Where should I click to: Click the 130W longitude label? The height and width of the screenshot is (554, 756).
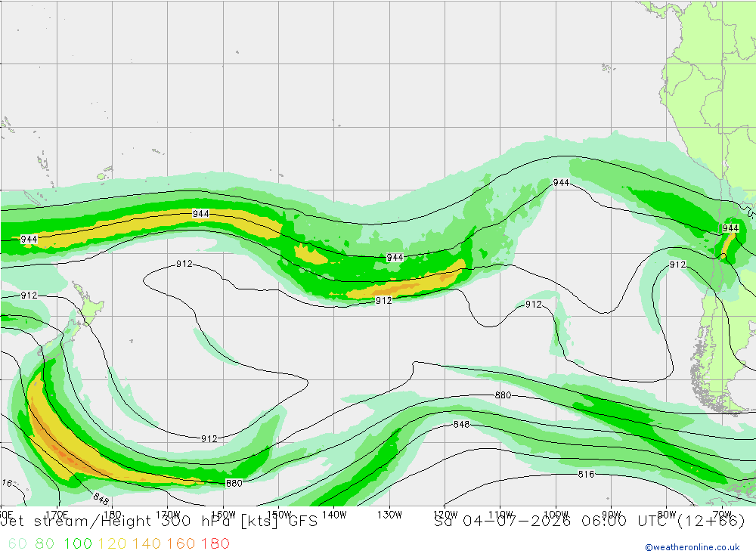coord(389,515)
